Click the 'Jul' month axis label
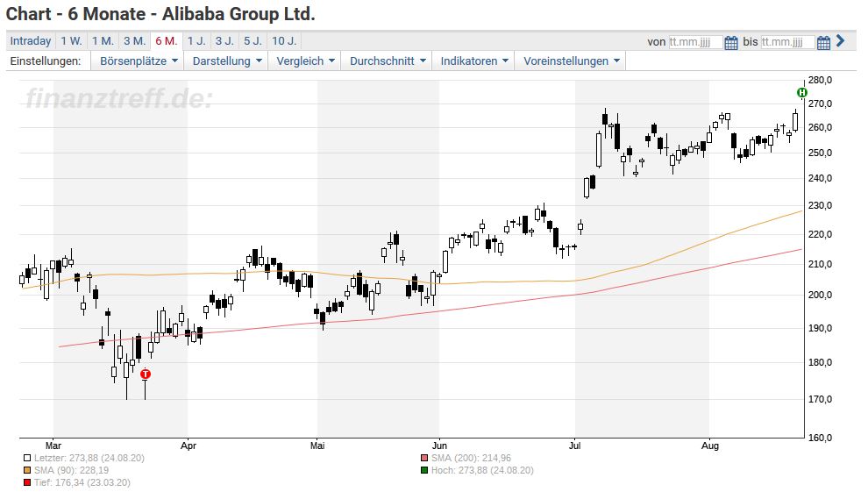This screenshot has height=492, width=868. pos(574,446)
